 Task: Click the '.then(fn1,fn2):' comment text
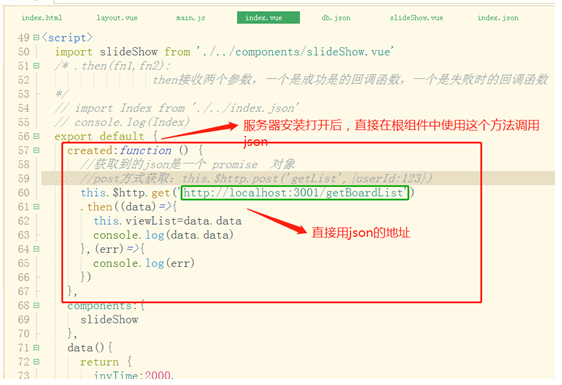click(x=122, y=66)
